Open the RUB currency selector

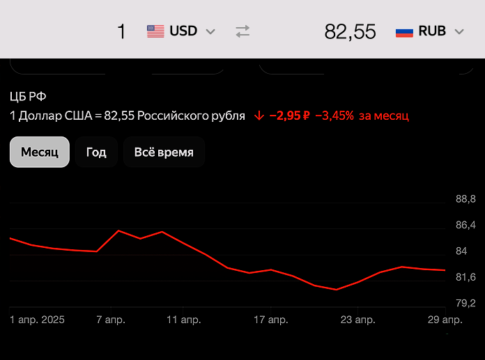[x=430, y=31]
